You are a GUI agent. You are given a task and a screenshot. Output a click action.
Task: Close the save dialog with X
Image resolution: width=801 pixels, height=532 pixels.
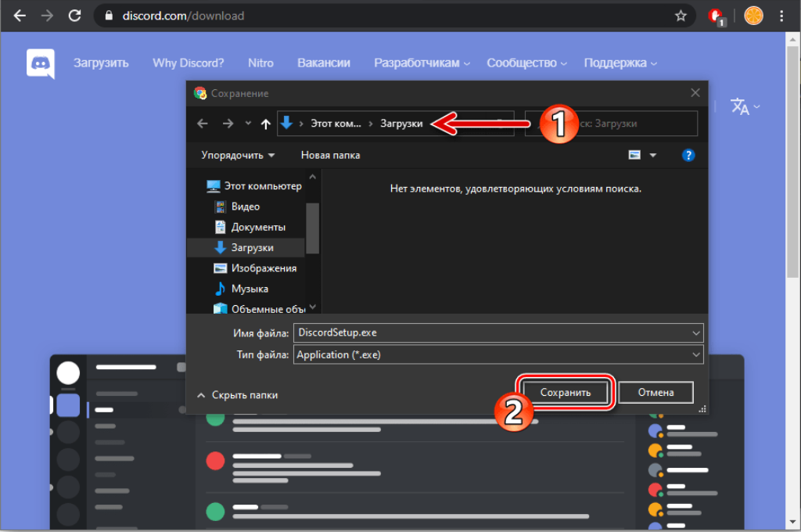point(695,93)
